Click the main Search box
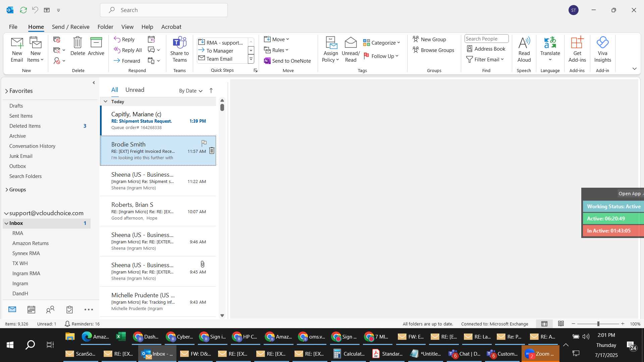This screenshot has width=644, height=362. [164, 10]
